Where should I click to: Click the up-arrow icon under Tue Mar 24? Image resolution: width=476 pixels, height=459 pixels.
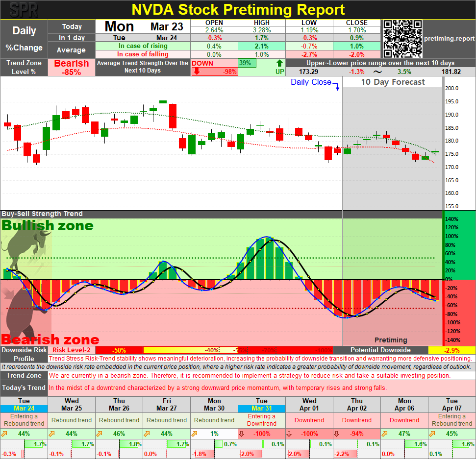click(x=4, y=434)
